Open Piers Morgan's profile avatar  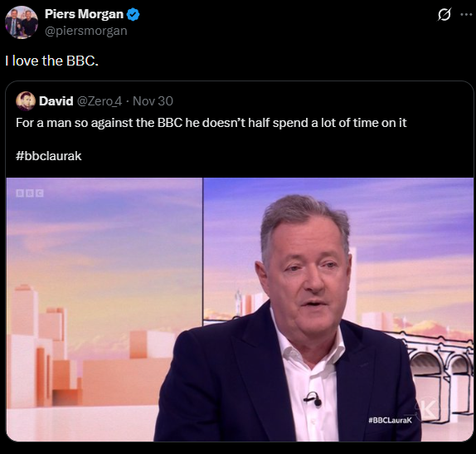click(x=22, y=22)
